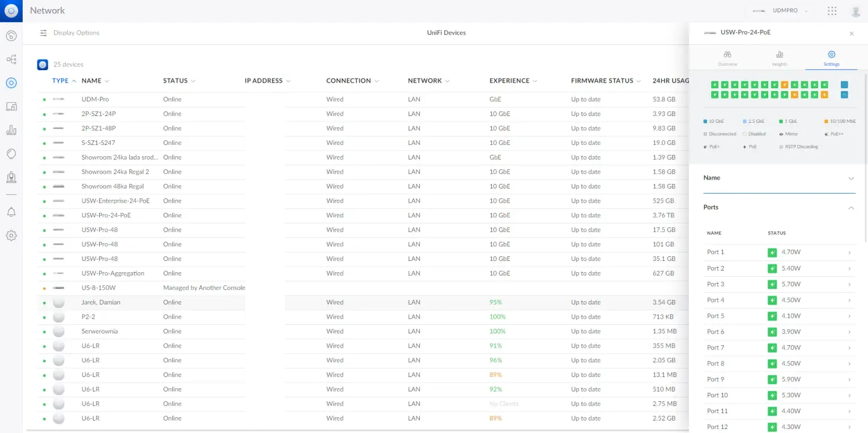Open Port 5 settings in ports list
Viewport: 868px width, 433px height.
779,316
